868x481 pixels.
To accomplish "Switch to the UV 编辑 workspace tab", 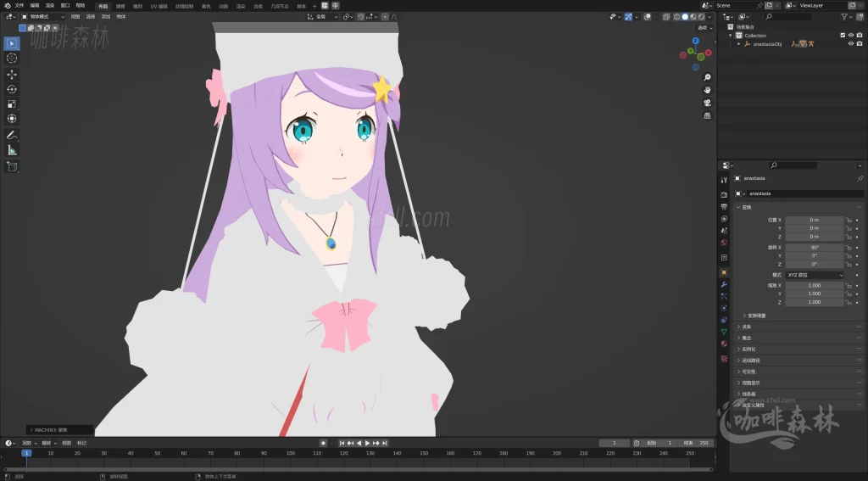I will coord(159,6).
